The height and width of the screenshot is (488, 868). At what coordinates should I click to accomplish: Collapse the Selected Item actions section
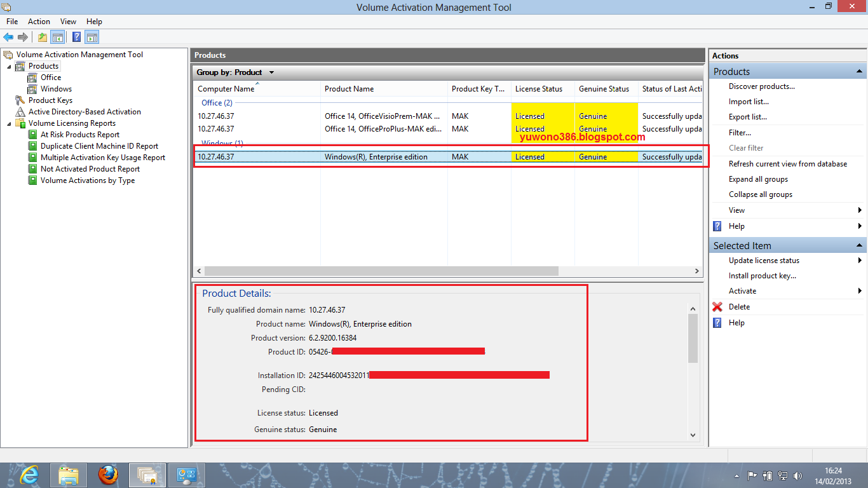point(859,245)
